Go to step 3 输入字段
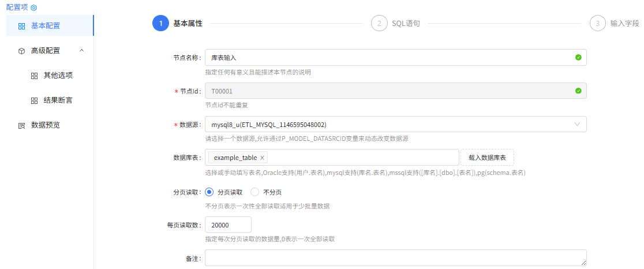Screen dimensions: 644x269 tap(615, 24)
